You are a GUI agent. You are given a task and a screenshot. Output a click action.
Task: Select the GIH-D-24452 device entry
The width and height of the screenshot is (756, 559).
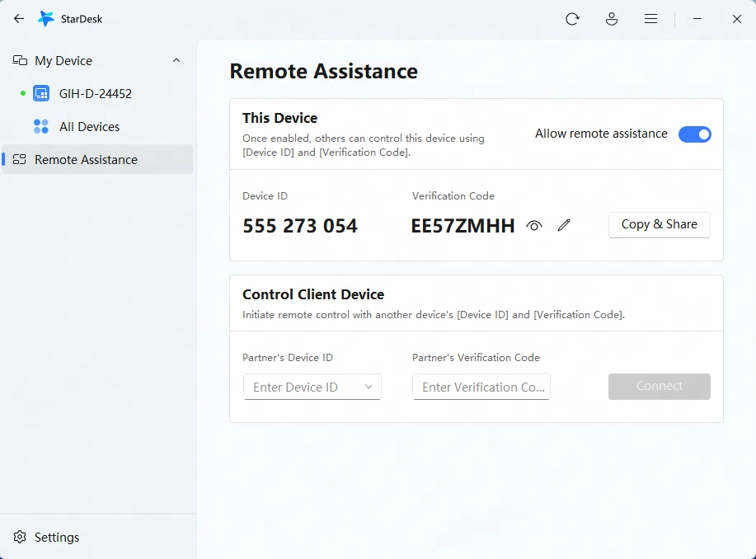pos(97,93)
